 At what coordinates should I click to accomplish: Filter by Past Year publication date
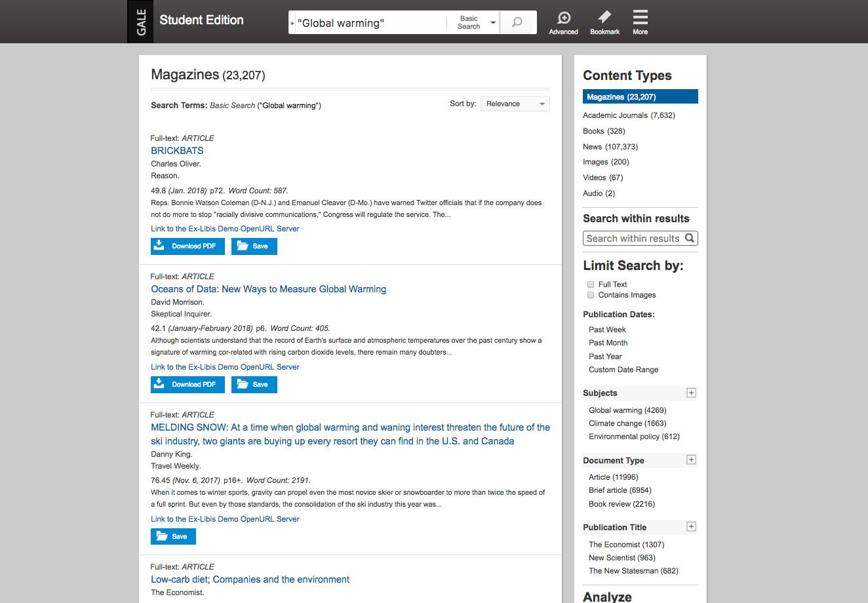coord(605,357)
